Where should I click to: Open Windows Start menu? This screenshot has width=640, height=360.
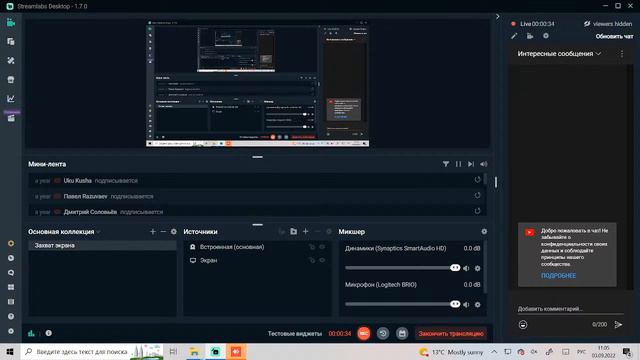(10, 351)
